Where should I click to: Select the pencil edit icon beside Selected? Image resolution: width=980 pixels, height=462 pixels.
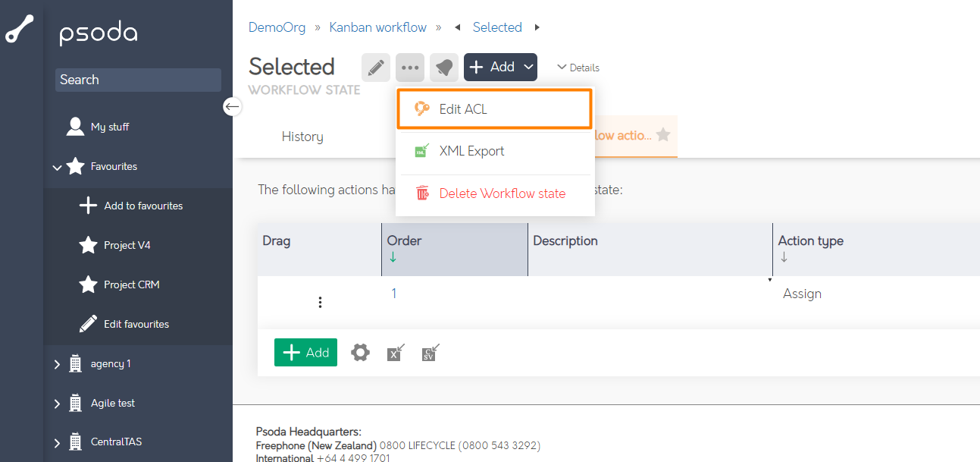click(x=376, y=67)
